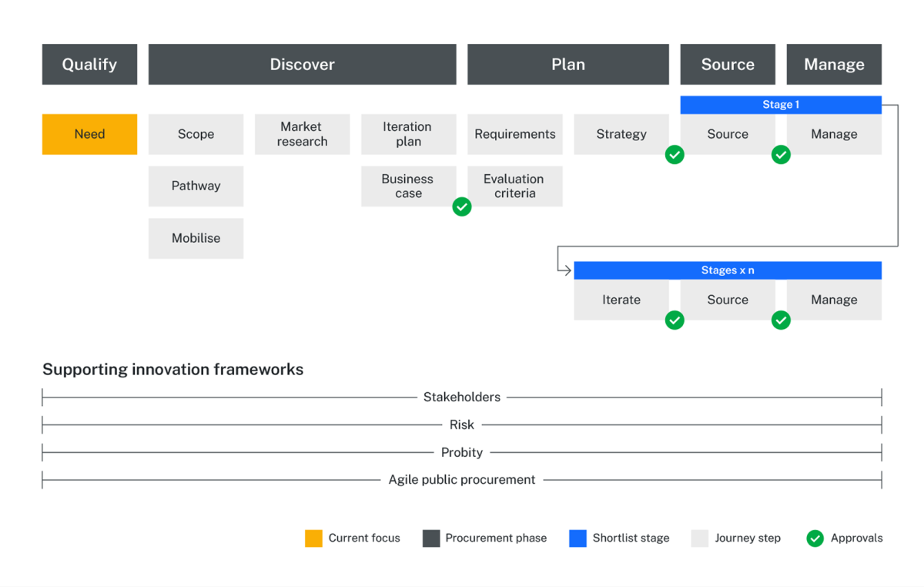
Task: Click the Mobilise step
Action: coord(196,238)
